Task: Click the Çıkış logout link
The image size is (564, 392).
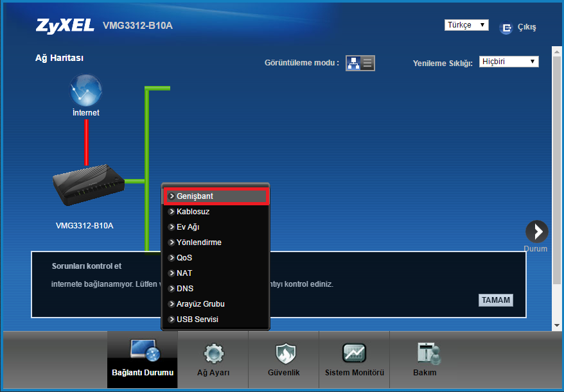Action: pos(527,28)
